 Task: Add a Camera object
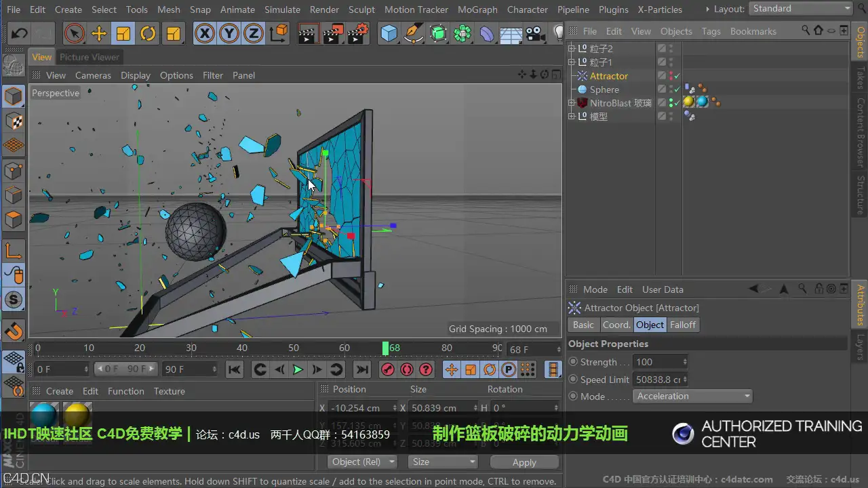(x=535, y=33)
